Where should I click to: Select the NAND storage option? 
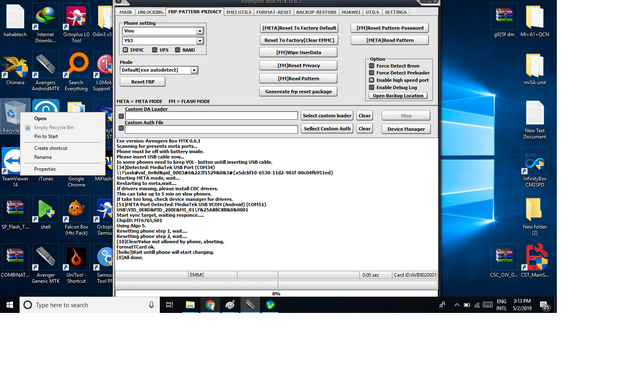pyautogui.click(x=178, y=50)
